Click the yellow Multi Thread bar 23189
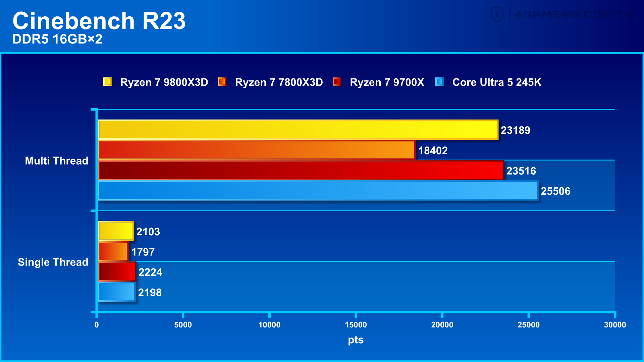The height and width of the screenshot is (362, 644). click(298, 130)
